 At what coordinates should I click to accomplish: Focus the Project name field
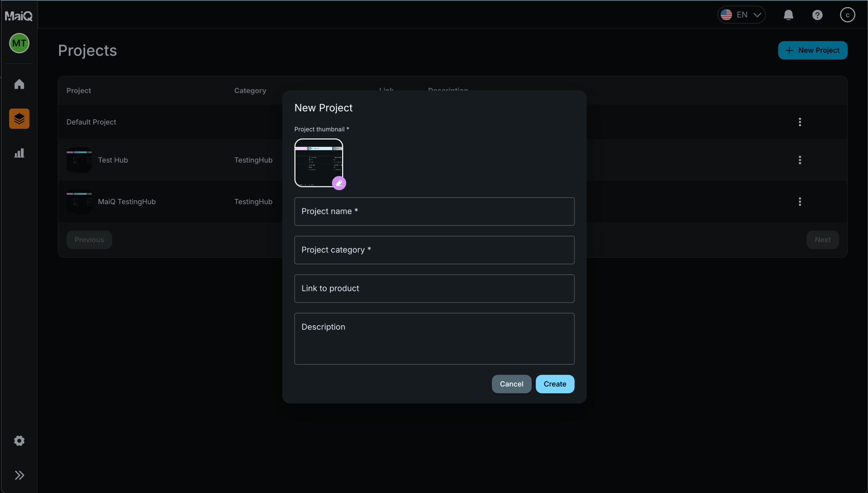click(x=434, y=211)
